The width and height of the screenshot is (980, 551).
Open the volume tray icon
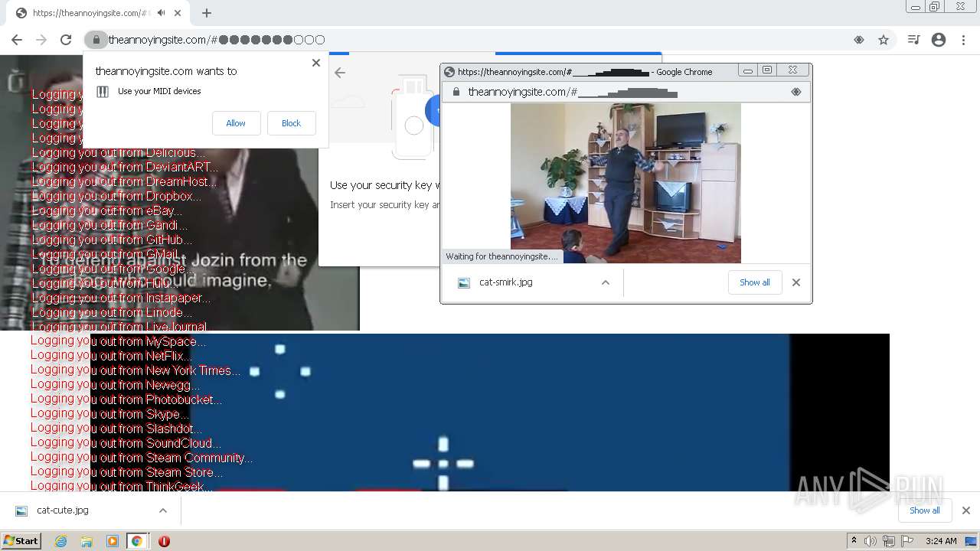(x=871, y=541)
